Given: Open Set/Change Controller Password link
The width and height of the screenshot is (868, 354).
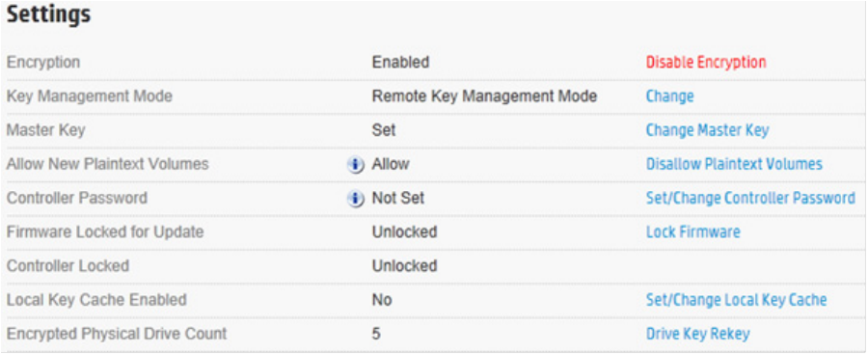Looking at the screenshot, I should (750, 198).
